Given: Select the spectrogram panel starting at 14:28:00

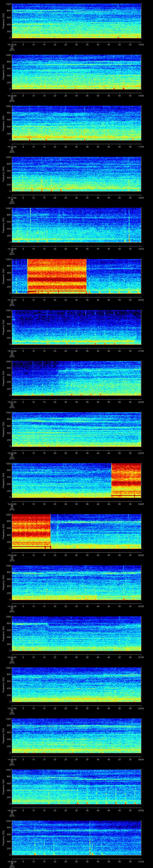Looking at the screenshot, I should [76, 736].
